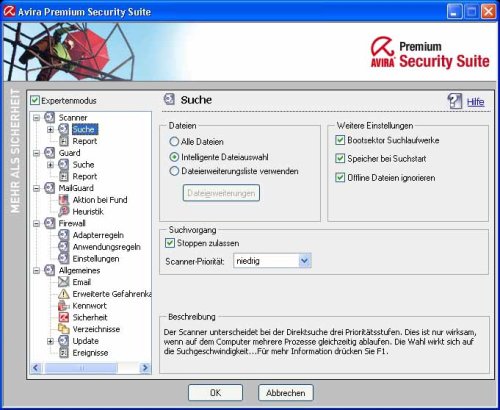Click the tree's horizontal scrollbar thumb
The image size is (500, 410).
(x=81, y=368)
